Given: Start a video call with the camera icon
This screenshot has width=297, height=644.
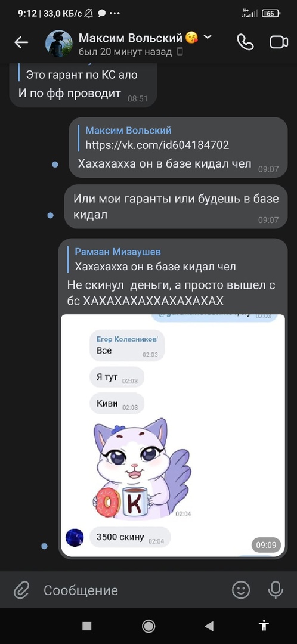Looking at the screenshot, I should coord(279,42).
